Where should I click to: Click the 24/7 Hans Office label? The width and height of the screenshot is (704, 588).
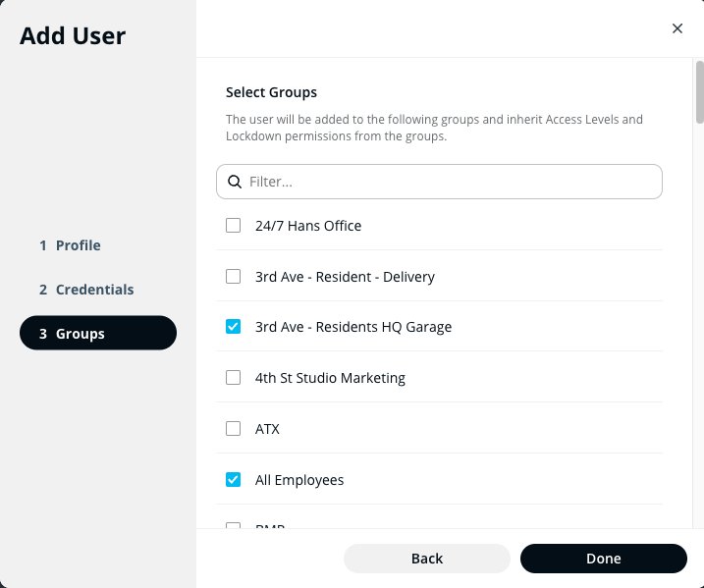click(x=308, y=226)
